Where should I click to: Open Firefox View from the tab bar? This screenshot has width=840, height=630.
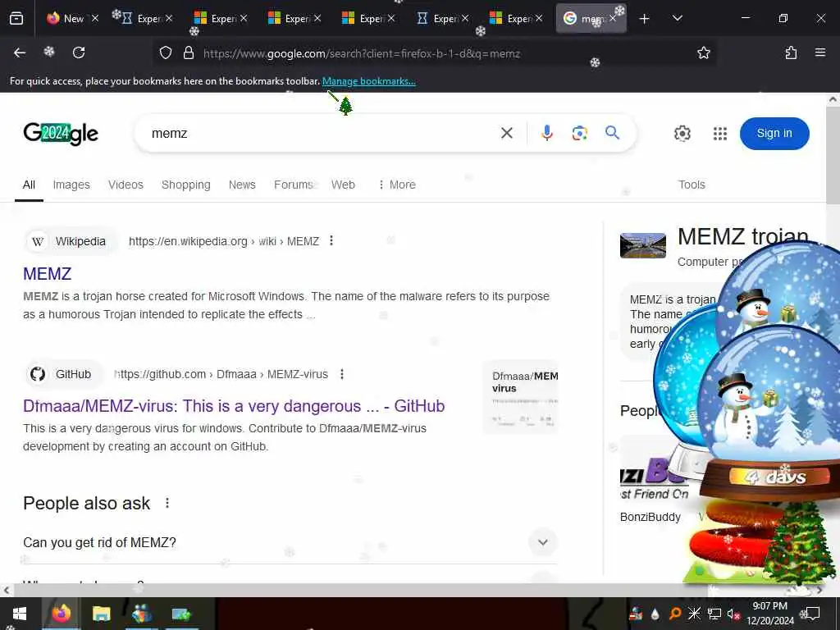click(x=16, y=18)
